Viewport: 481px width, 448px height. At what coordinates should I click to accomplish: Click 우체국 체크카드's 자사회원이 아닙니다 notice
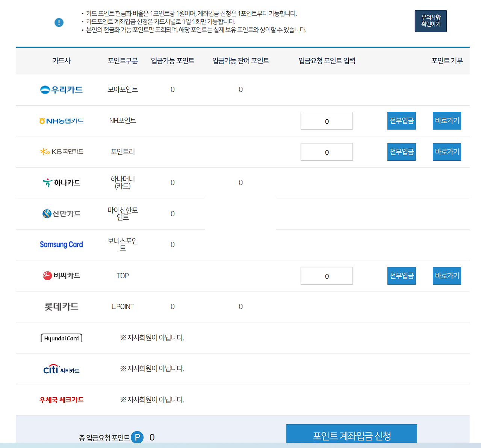(x=152, y=400)
